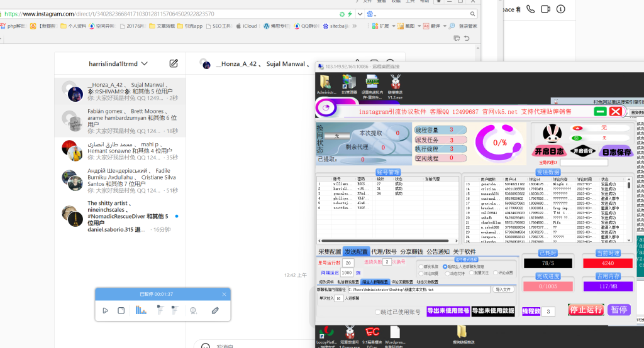Open conversation info circle icon
This screenshot has width=644, height=348.
(560, 9)
